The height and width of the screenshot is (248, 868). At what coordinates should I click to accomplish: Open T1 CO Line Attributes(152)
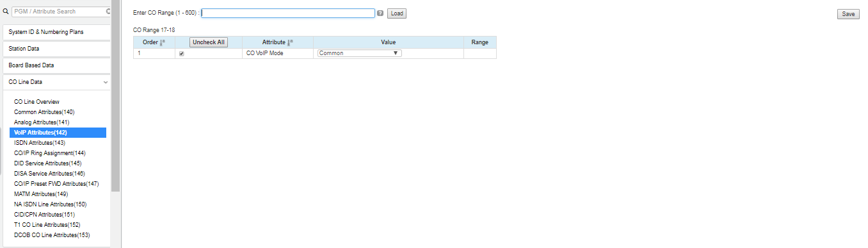[47, 225]
